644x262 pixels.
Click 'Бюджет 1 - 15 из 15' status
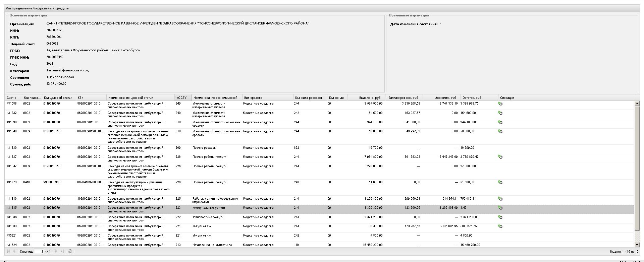coord(624,252)
